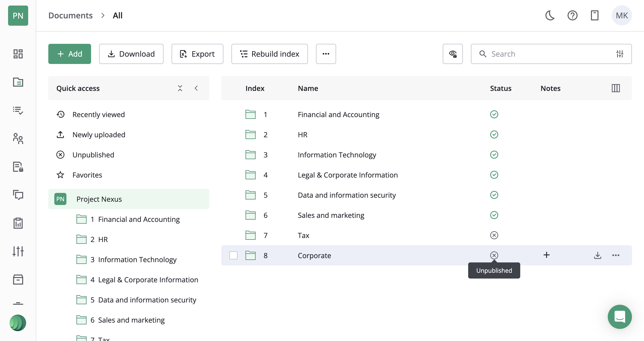
Task: Open participants icon in left sidebar
Action: pyautogui.click(x=18, y=139)
